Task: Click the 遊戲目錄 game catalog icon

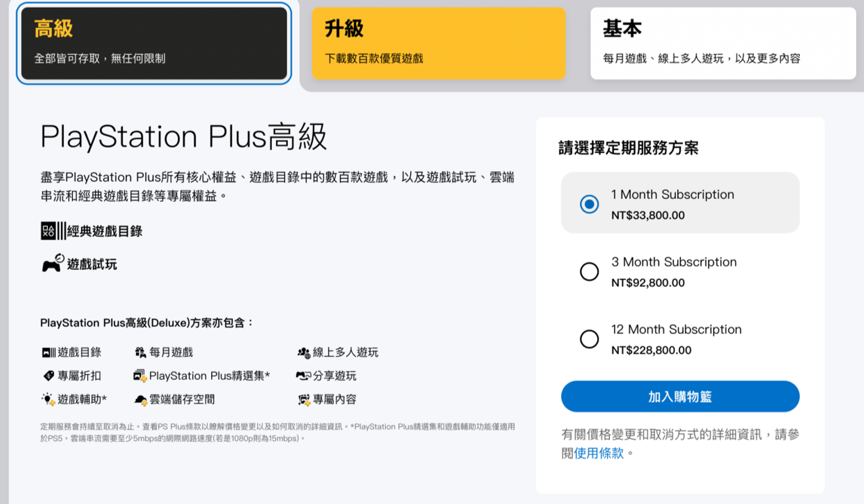Action: (48, 352)
